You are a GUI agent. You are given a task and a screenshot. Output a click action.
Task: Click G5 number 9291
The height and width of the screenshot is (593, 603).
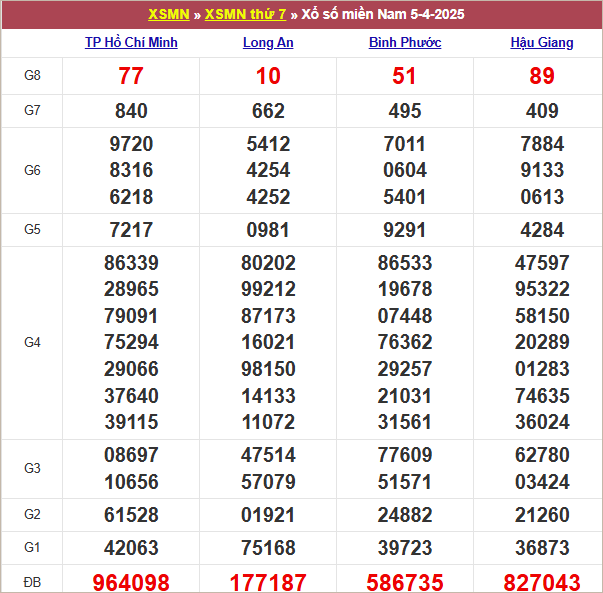point(404,230)
